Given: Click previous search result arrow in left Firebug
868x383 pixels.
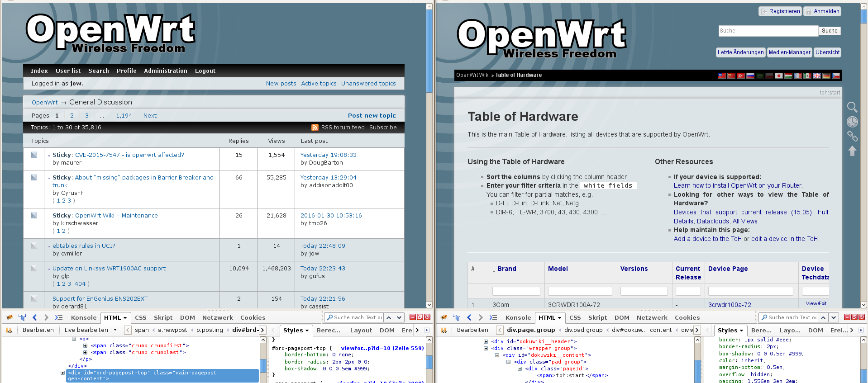Looking at the screenshot, I should [x=389, y=317].
